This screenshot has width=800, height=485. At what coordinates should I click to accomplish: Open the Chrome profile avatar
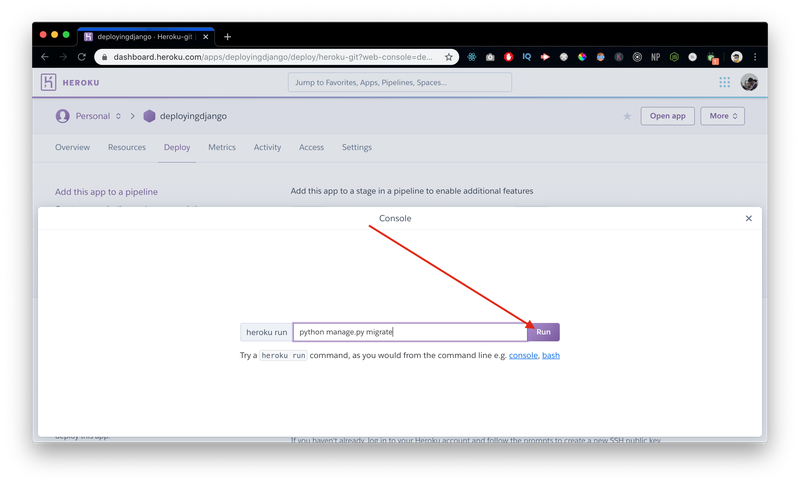(736, 57)
